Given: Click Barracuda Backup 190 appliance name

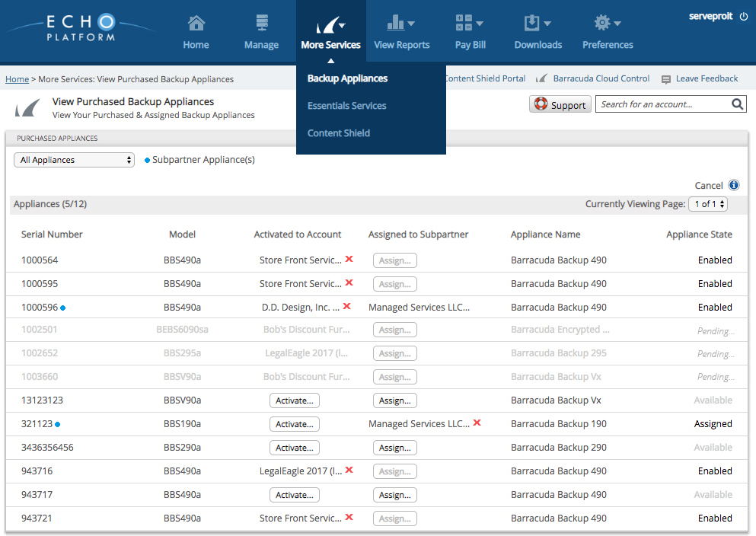Looking at the screenshot, I should pos(559,423).
